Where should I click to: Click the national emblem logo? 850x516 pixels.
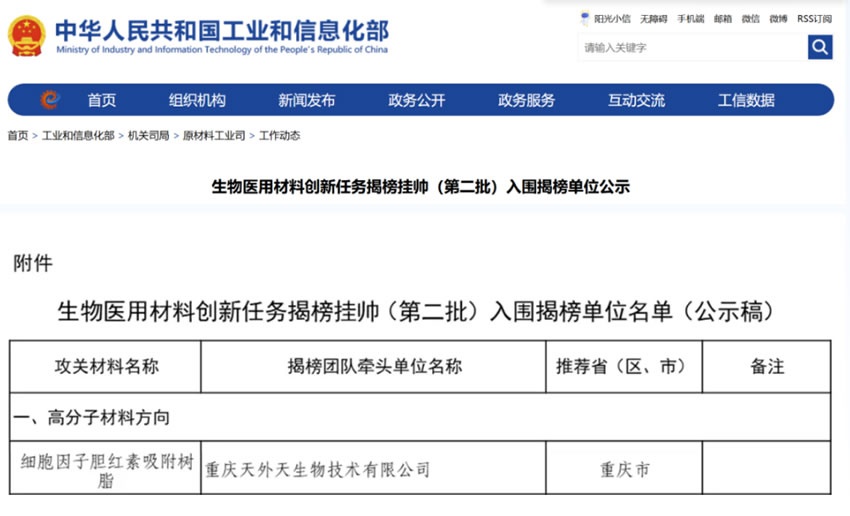pyautogui.click(x=26, y=36)
